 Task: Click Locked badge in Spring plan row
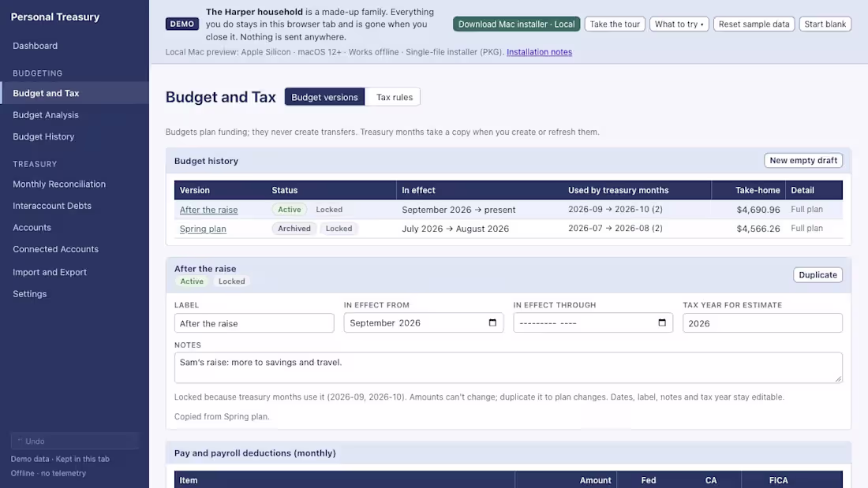339,229
